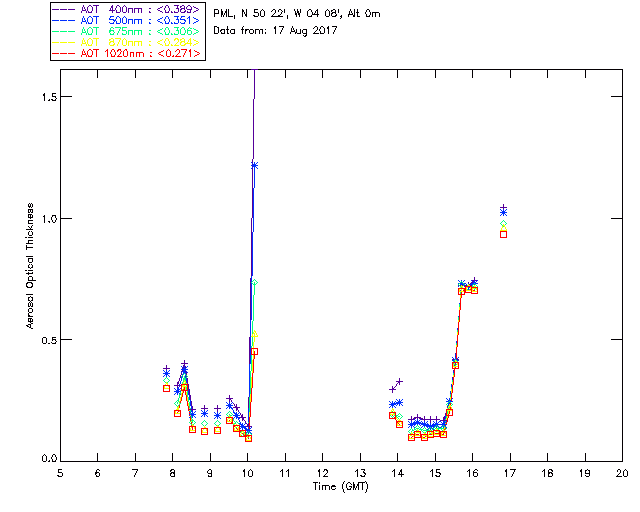
Task: Click the blue asterisk marker near 1.2 AOT
Action: pos(254,165)
